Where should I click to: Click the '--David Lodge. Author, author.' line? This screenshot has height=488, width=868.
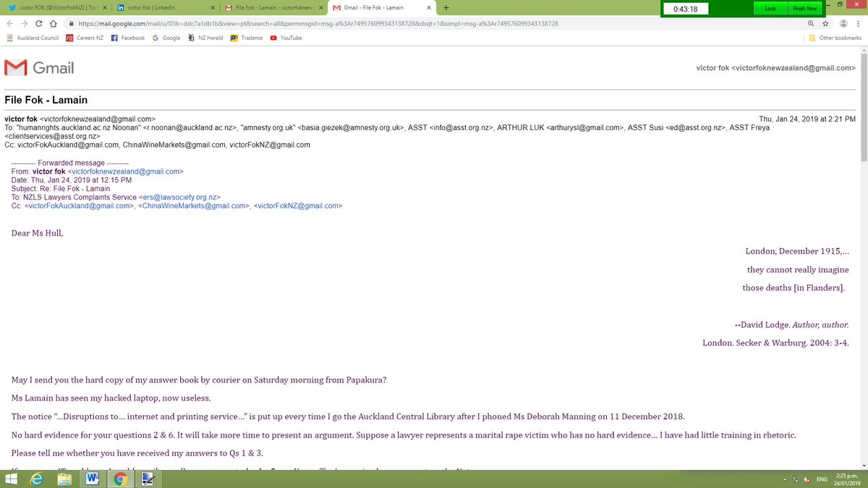(x=791, y=325)
